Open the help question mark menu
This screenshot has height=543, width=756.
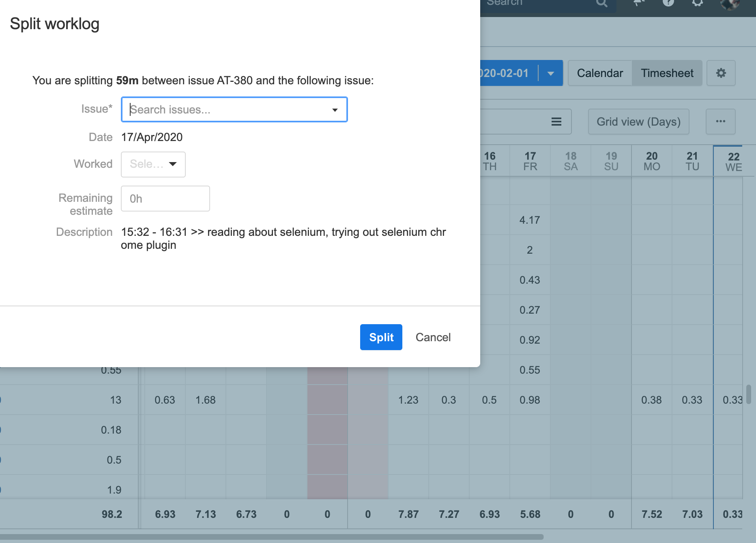[x=668, y=3]
